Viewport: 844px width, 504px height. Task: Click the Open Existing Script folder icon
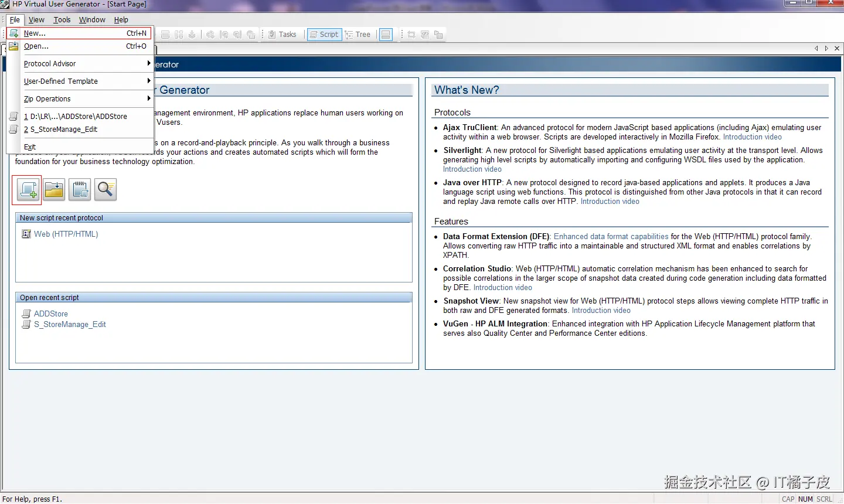[x=54, y=190]
